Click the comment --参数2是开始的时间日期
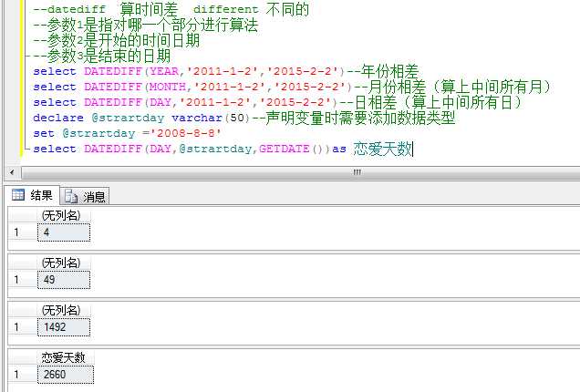 pyautogui.click(x=117, y=40)
